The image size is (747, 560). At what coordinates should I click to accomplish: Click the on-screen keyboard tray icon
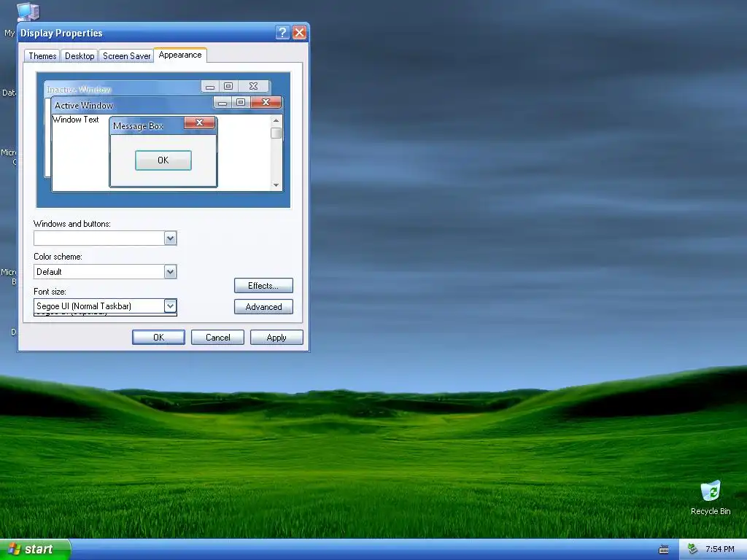tap(664, 550)
